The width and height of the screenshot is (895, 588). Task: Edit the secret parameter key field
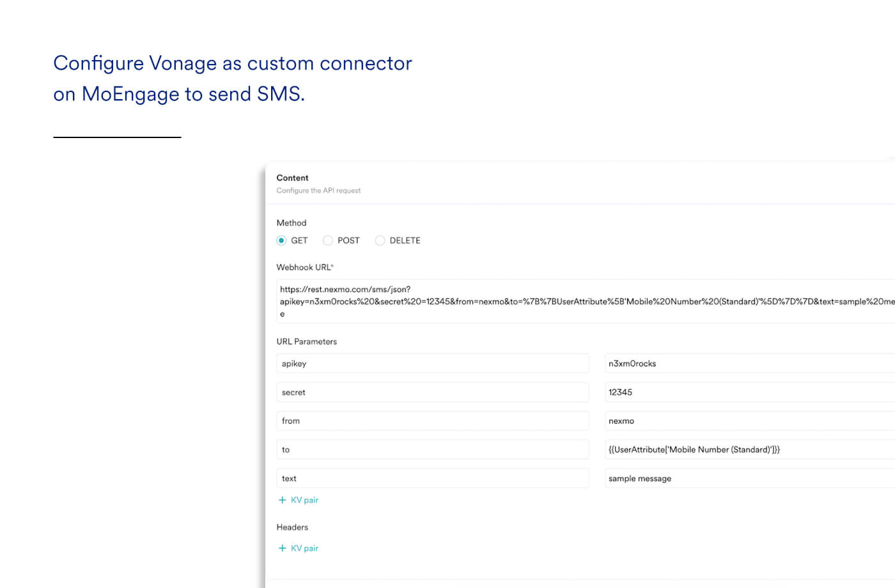point(433,392)
